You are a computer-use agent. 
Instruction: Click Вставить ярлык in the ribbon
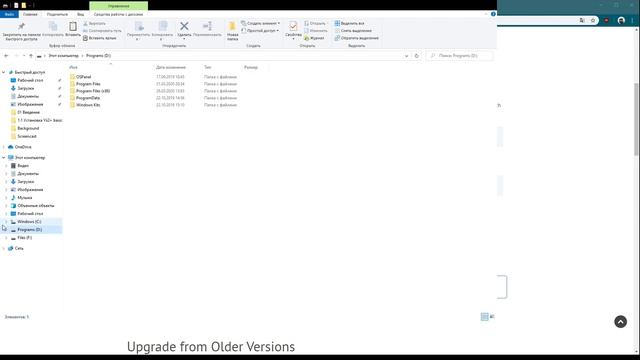[x=100, y=38]
